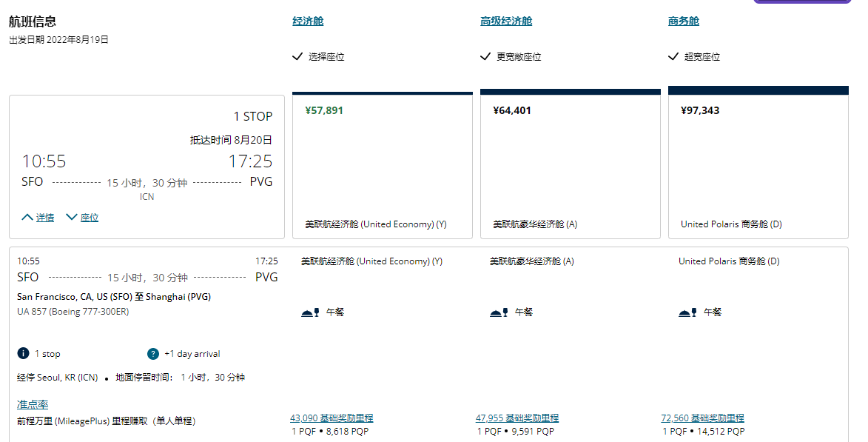Click the 抵达时间 8月20日 text
The width and height of the screenshot is (868, 442).
[231, 140]
